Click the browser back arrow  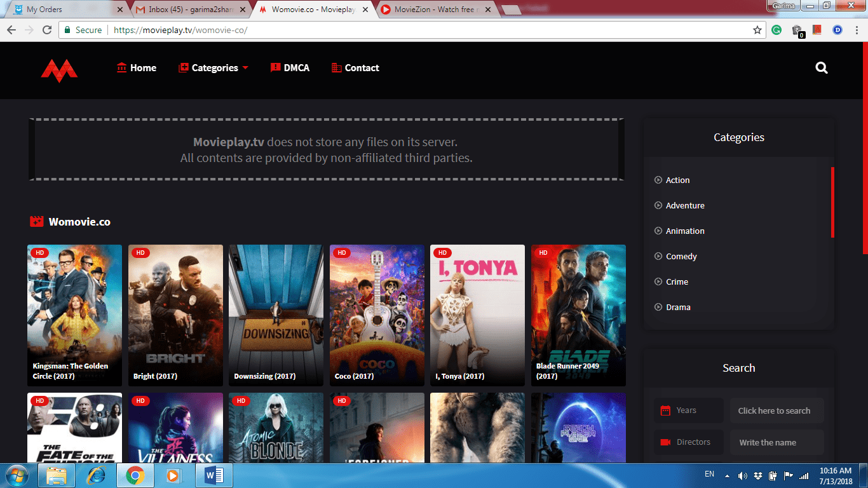11,30
